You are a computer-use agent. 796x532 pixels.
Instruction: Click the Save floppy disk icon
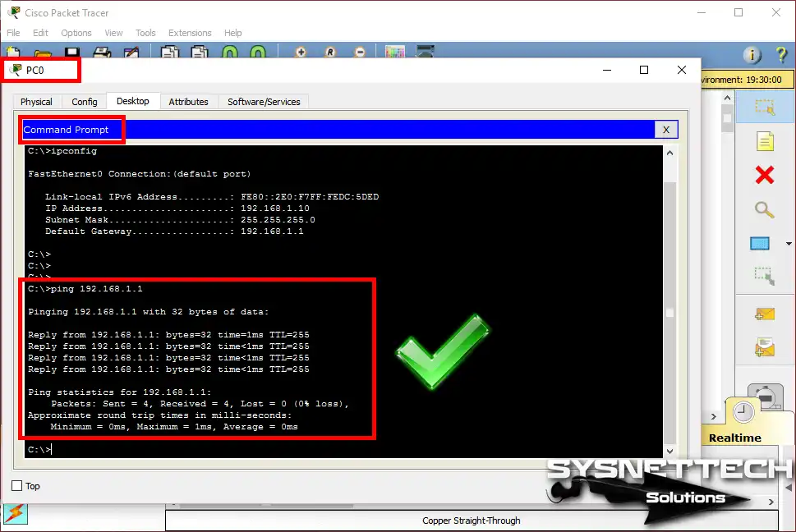coord(72,52)
